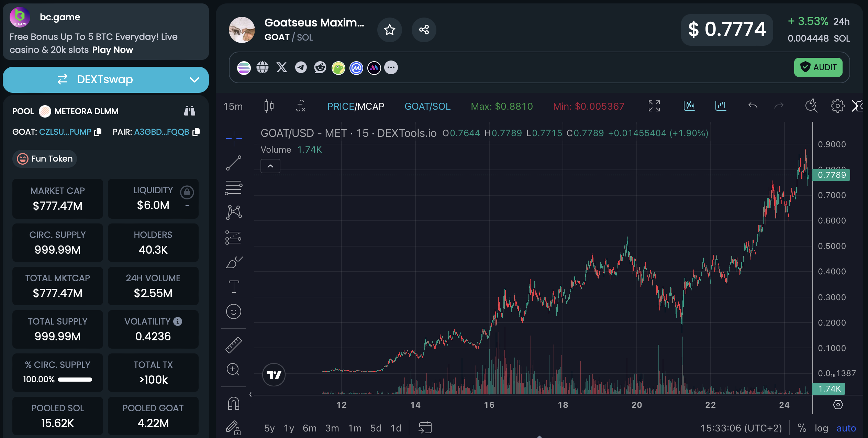This screenshot has width=868, height=438.
Task: Copy the GOAT token address
Action: 98,132
